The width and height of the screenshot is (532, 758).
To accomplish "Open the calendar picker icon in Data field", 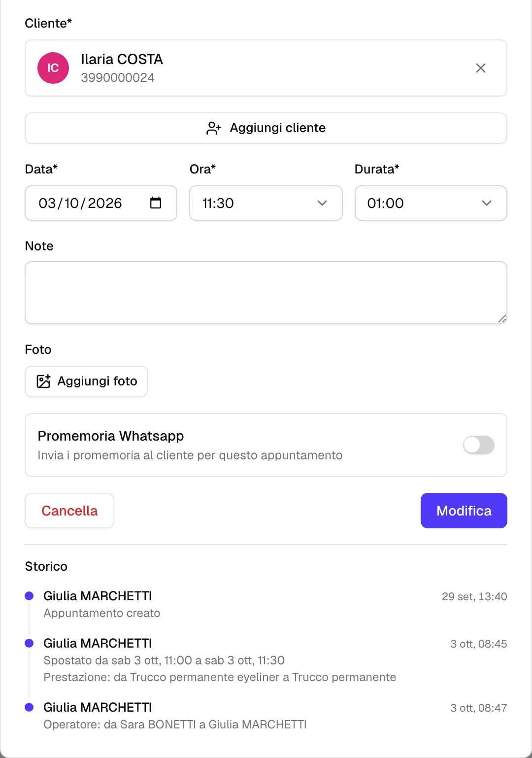I will pos(156,203).
